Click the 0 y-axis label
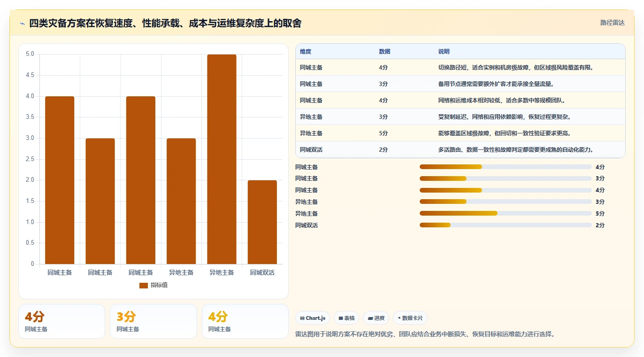644x357 pixels. point(33,264)
